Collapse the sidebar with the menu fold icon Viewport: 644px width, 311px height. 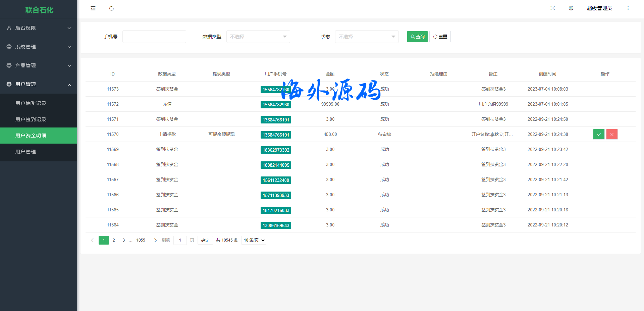[x=93, y=8]
